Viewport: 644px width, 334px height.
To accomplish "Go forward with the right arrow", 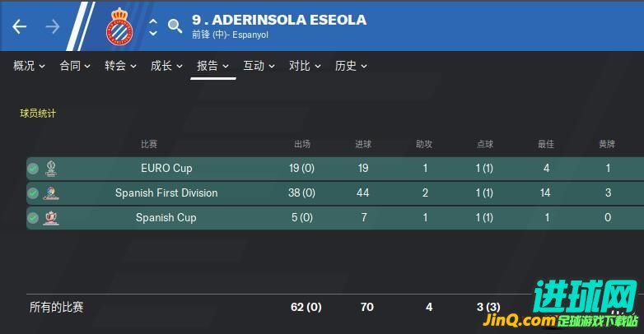I will pyautogui.click(x=53, y=26).
